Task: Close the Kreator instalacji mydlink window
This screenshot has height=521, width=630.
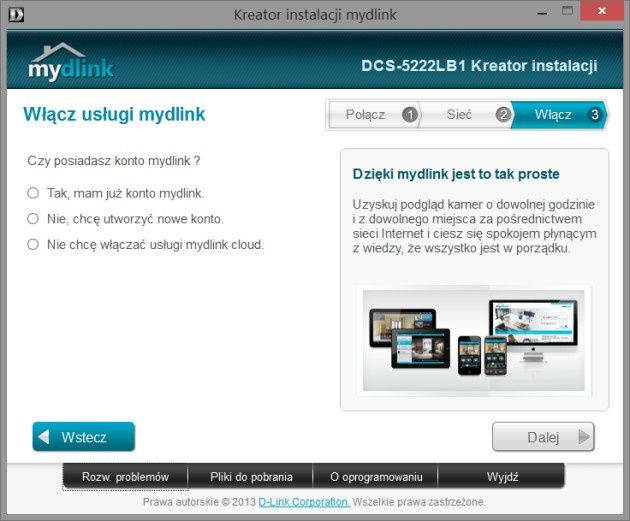Action: (x=602, y=11)
